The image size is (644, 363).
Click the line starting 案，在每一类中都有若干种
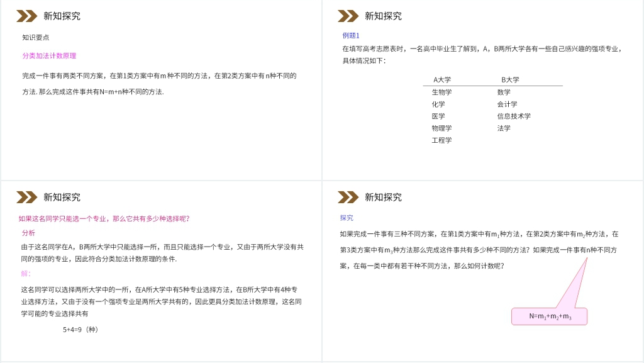(x=422, y=266)
